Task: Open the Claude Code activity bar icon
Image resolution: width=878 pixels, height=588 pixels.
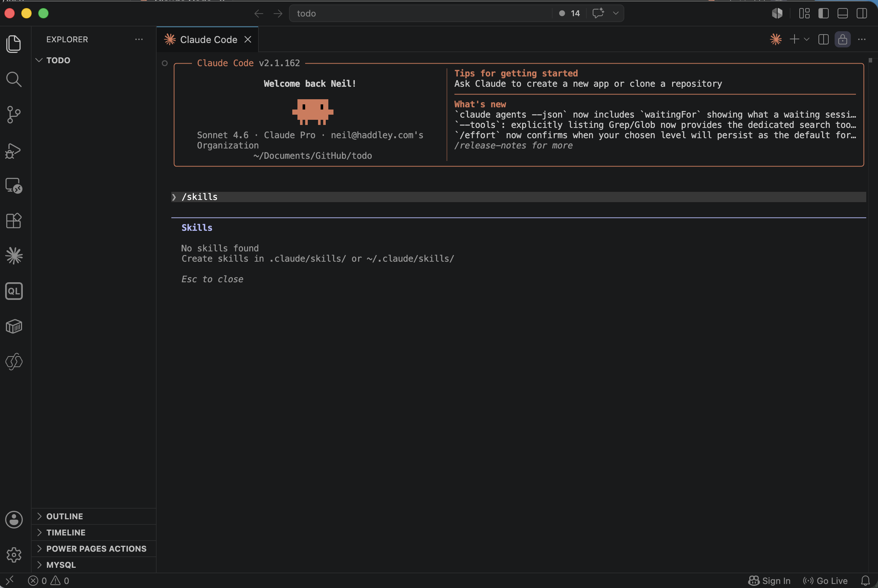Action: (x=14, y=256)
